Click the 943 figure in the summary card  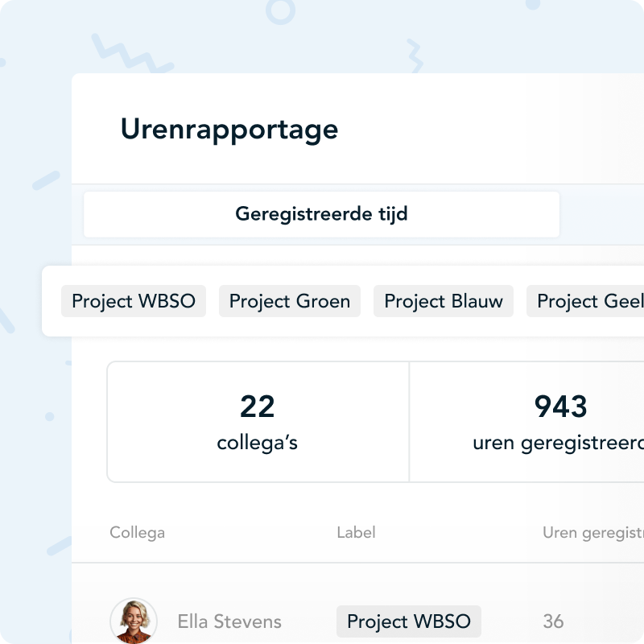tap(561, 407)
